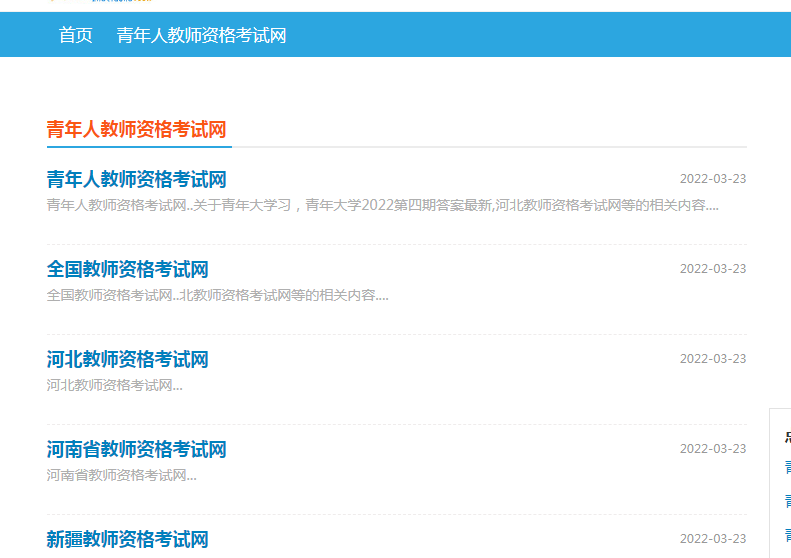Screen dimensions: 791x558
Task: Click the summary mentioning 青年大学2022第四期答案最新
Action: click(382, 205)
